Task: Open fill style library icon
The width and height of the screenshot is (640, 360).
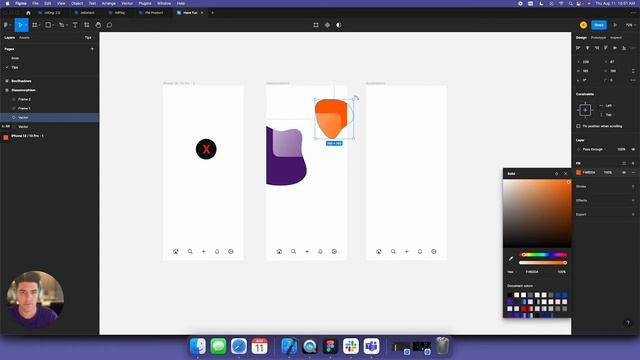Action: 624,163
